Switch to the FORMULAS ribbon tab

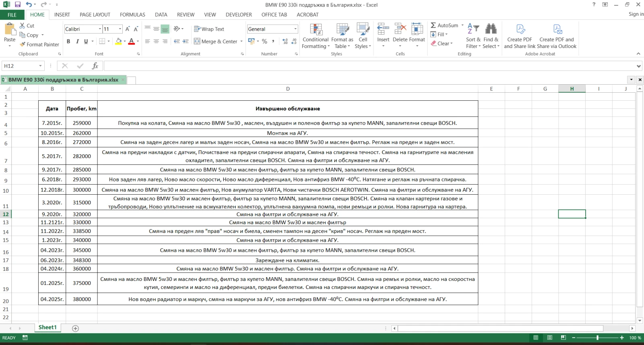[x=132, y=15]
